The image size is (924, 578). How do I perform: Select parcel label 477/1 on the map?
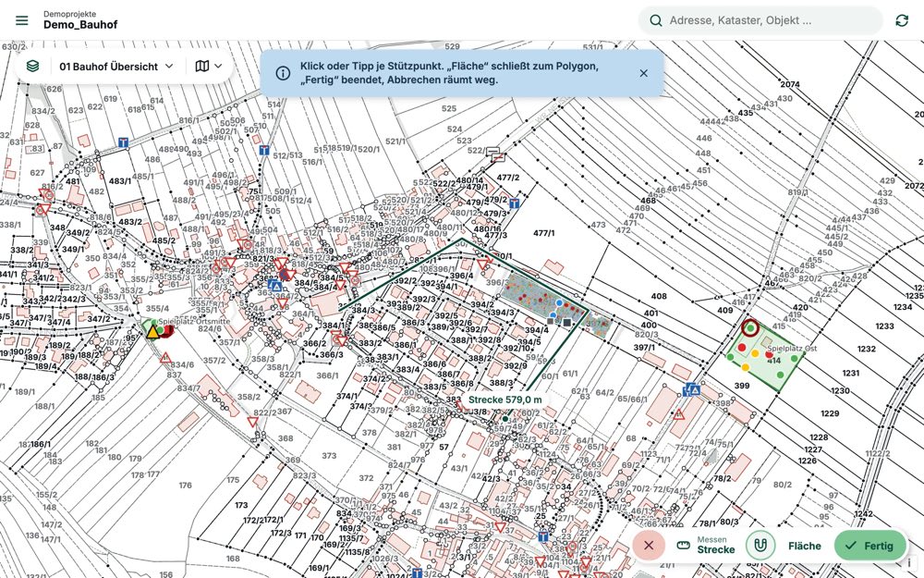pyautogui.click(x=544, y=233)
